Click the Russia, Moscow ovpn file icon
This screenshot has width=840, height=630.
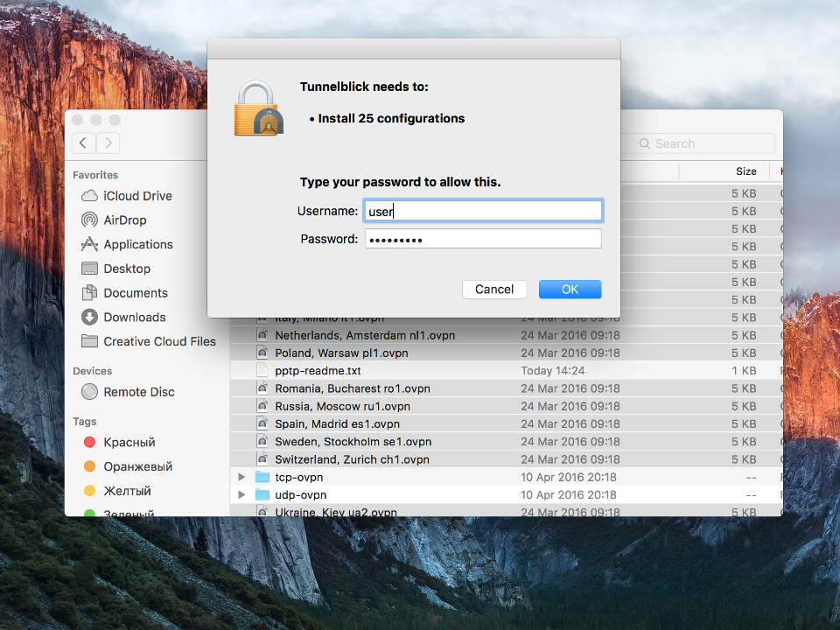(x=262, y=406)
